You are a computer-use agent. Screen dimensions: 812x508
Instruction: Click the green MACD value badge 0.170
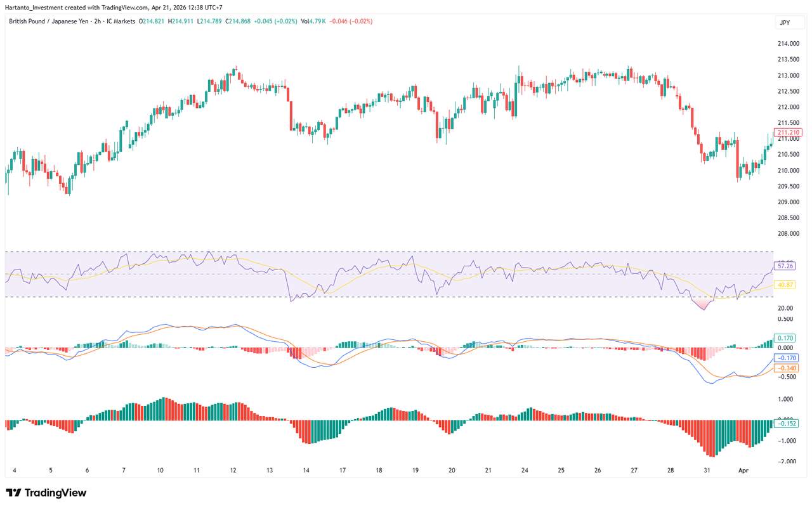[785, 338]
